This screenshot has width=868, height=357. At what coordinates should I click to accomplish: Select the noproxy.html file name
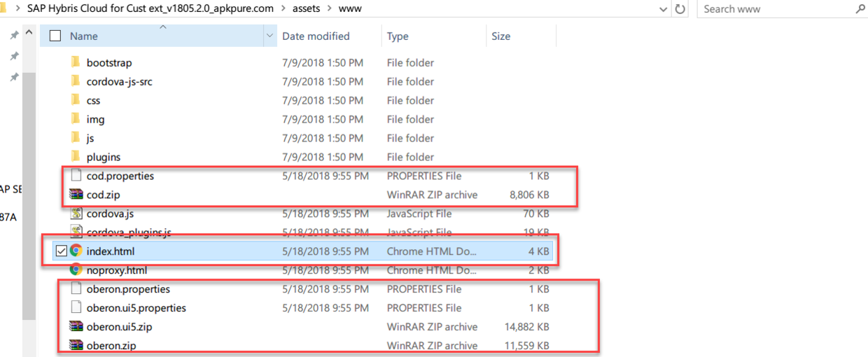click(117, 269)
